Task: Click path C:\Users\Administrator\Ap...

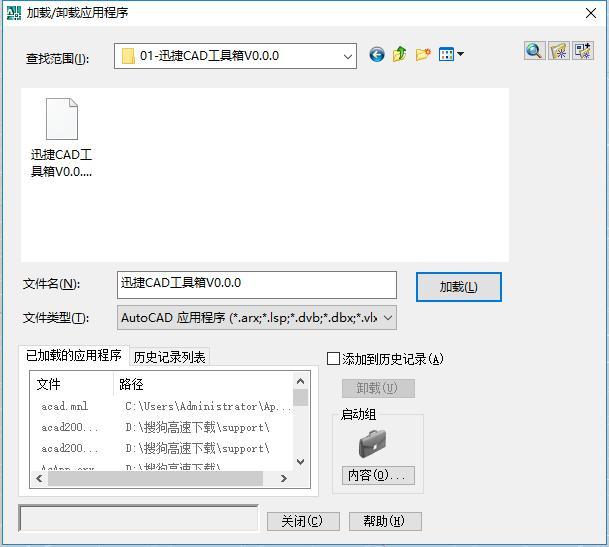Action: (x=208, y=406)
